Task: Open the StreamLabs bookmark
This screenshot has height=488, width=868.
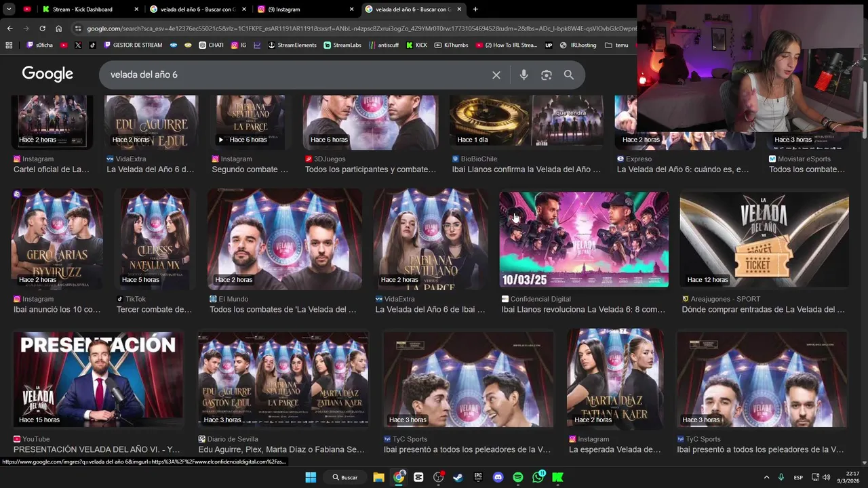Action: point(342,45)
